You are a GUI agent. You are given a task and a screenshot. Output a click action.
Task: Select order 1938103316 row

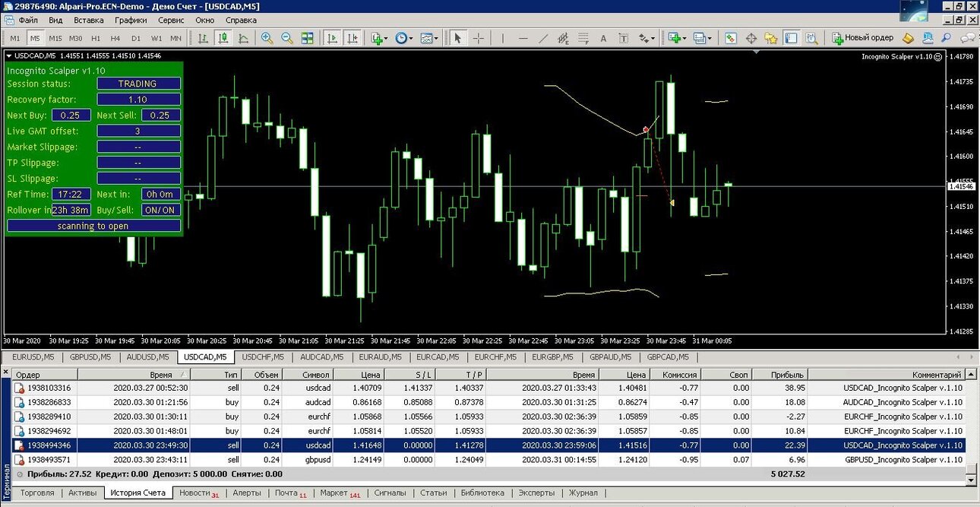[x=488, y=388]
